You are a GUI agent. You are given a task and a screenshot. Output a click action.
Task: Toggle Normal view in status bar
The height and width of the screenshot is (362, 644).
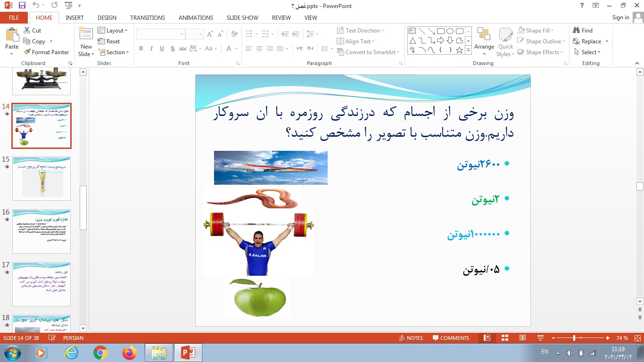(x=487, y=338)
